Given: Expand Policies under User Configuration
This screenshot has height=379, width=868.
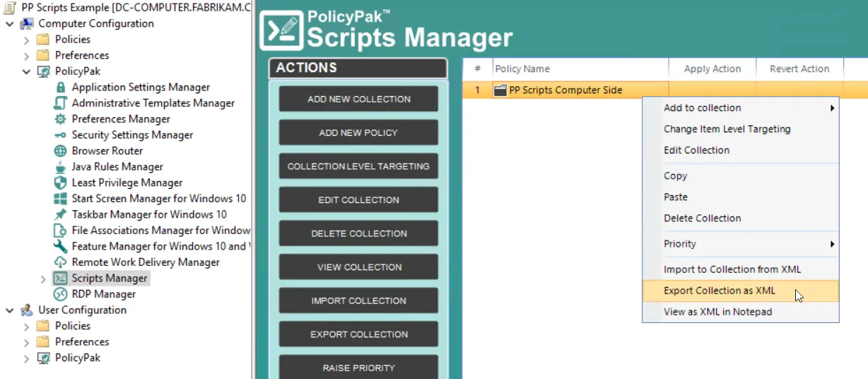Looking at the screenshot, I should pyautogui.click(x=27, y=326).
